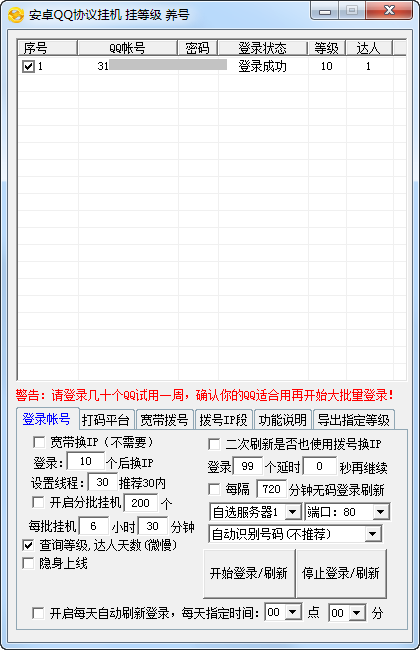Click 停止登录/刷新 button
Viewport: 420px width, 650px height.
[341, 573]
